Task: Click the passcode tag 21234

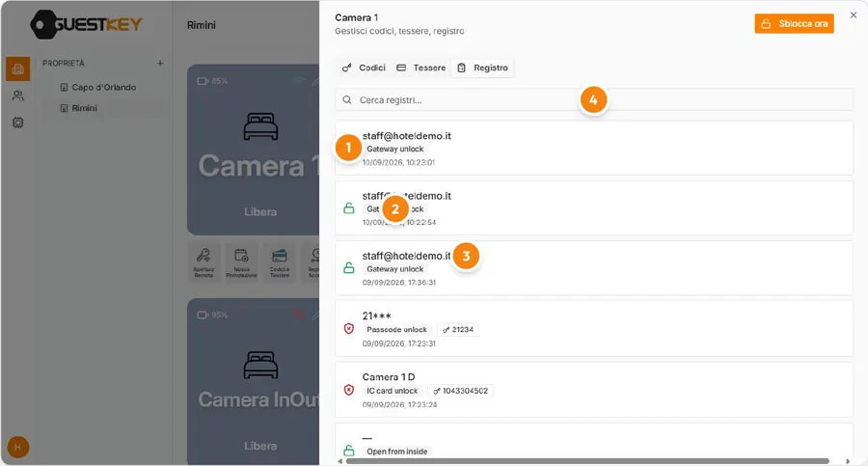Action: coord(458,329)
